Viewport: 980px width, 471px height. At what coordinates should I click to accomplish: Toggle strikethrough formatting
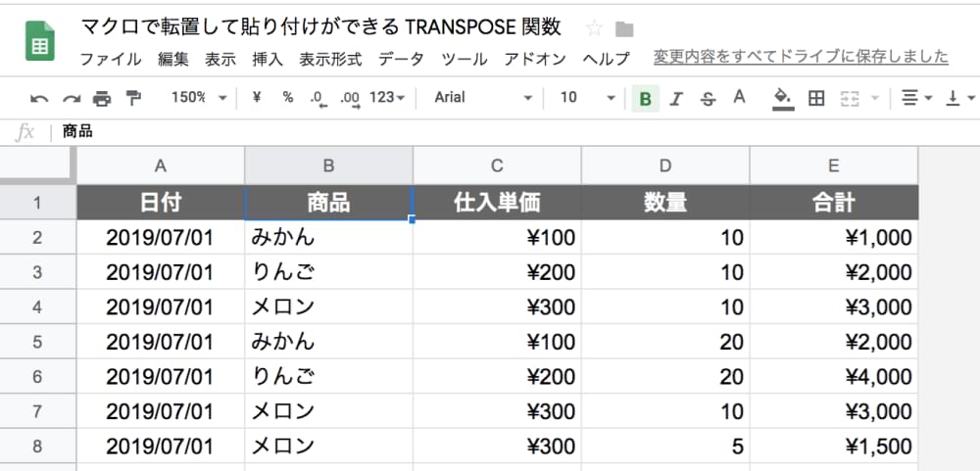click(x=708, y=99)
